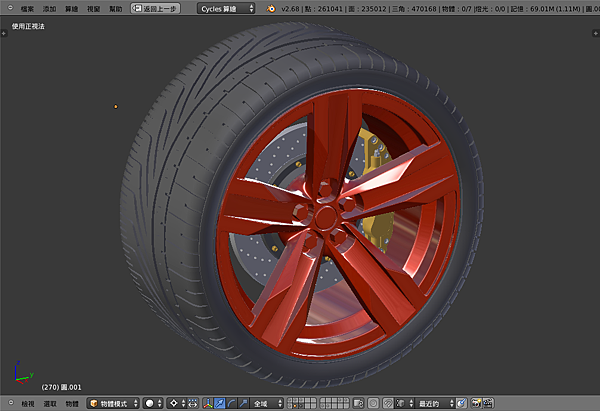Image resolution: width=600 pixels, height=411 pixels.
Task: Open the Cycles 算繪 render engine dropdown
Action: pyautogui.click(x=226, y=8)
